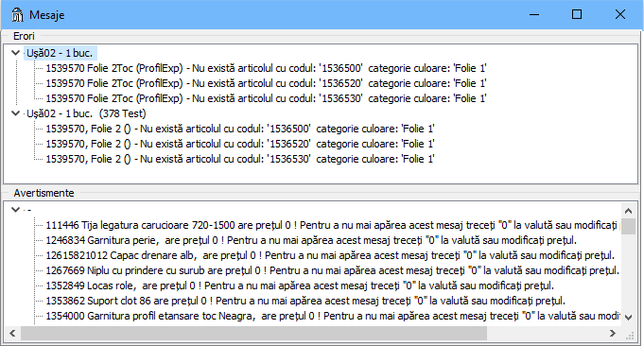The image size is (644, 346).
Task: Select Folie 2Toc error for code 1536530
Action: (x=266, y=98)
